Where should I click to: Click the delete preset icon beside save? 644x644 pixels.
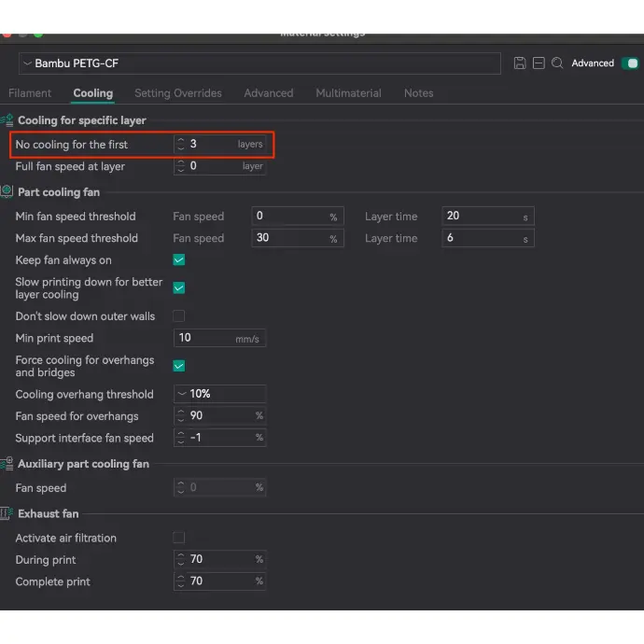539,63
